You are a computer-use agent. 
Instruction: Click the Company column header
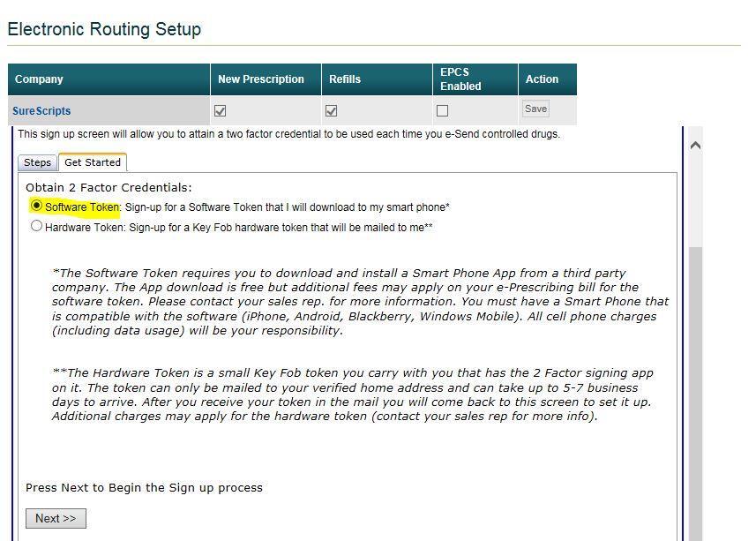(x=39, y=79)
